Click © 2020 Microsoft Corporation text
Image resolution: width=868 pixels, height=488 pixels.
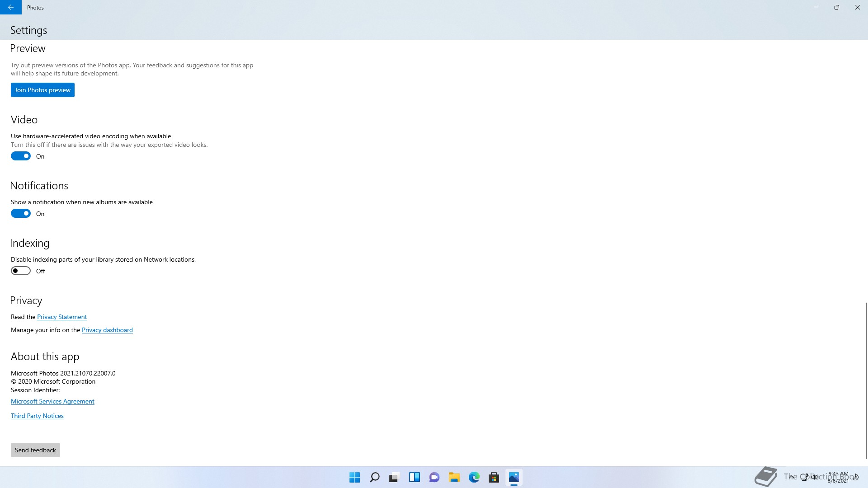point(53,382)
